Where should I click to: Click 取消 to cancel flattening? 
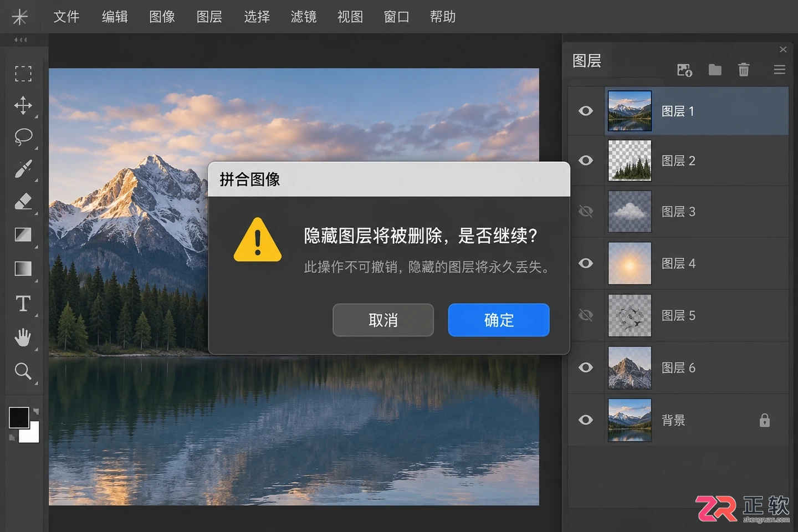pos(383,320)
